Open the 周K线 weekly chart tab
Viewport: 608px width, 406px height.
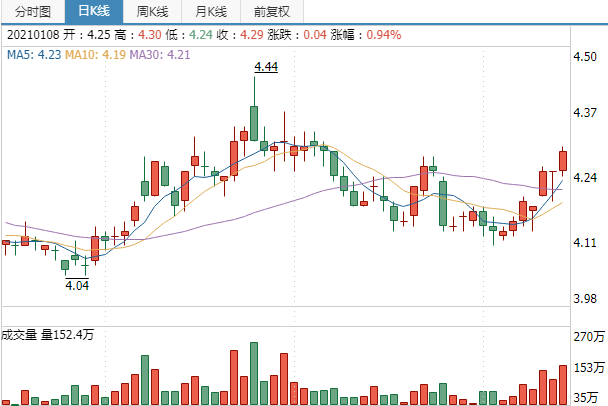(154, 12)
